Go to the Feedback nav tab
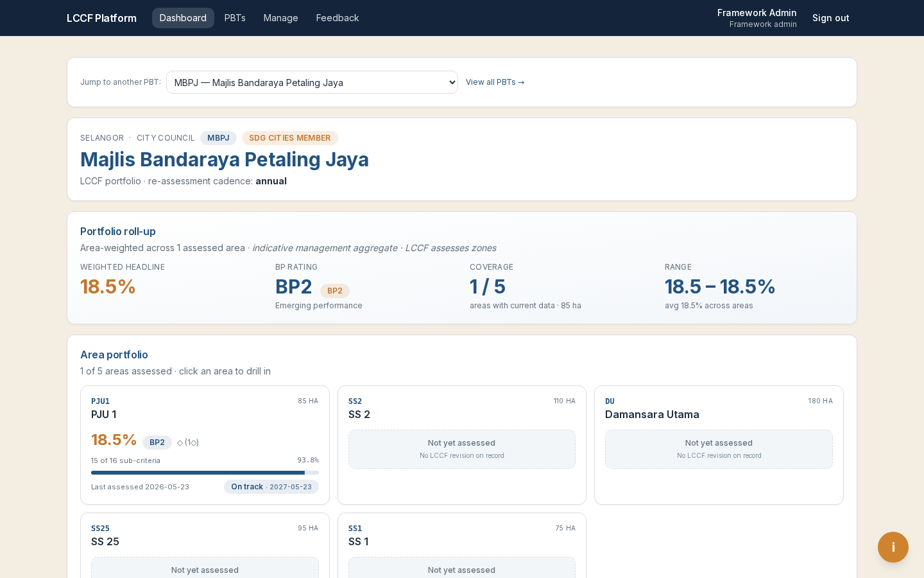The width and height of the screenshot is (924, 578). (338, 18)
